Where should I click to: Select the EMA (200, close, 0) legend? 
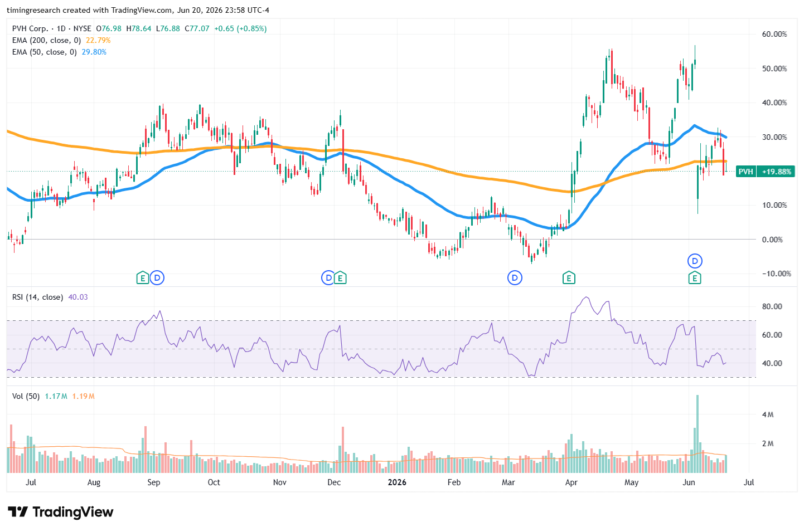(x=47, y=40)
